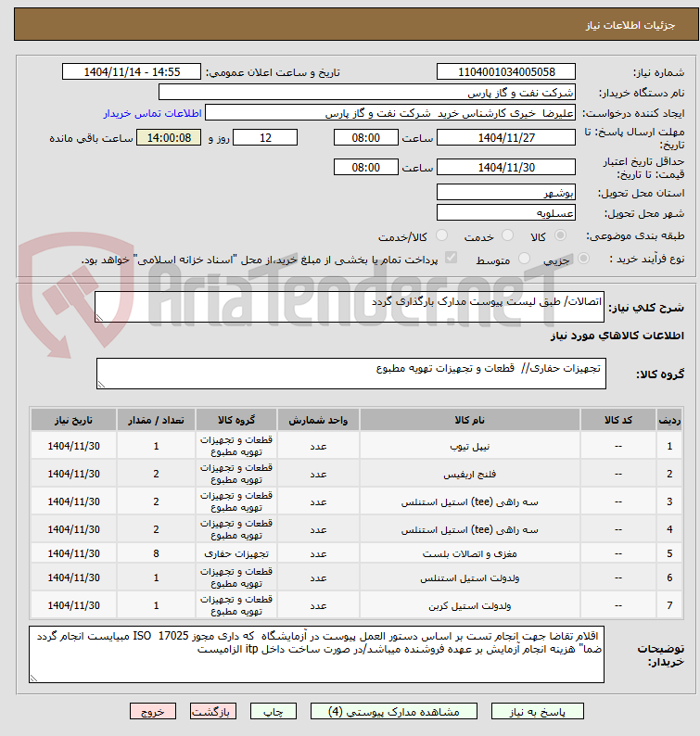
Task: Click the response deadline date 1404/11/27
Action: [506, 137]
